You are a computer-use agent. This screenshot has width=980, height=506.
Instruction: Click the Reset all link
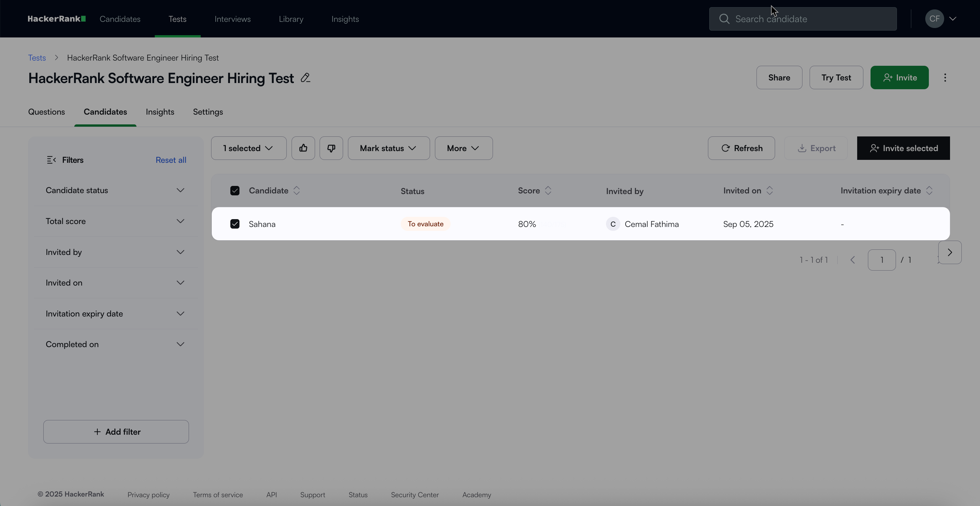pyautogui.click(x=171, y=160)
